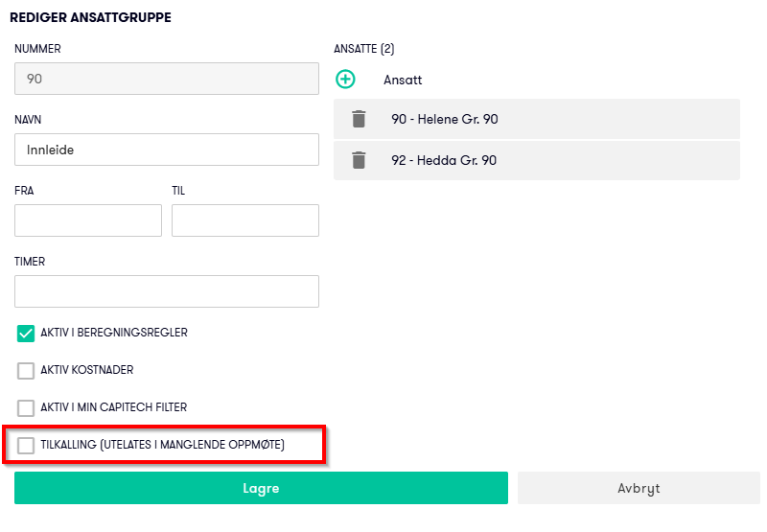The image size is (767, 532).
Task: Focus the Fra input field
Action: point(88,220)
